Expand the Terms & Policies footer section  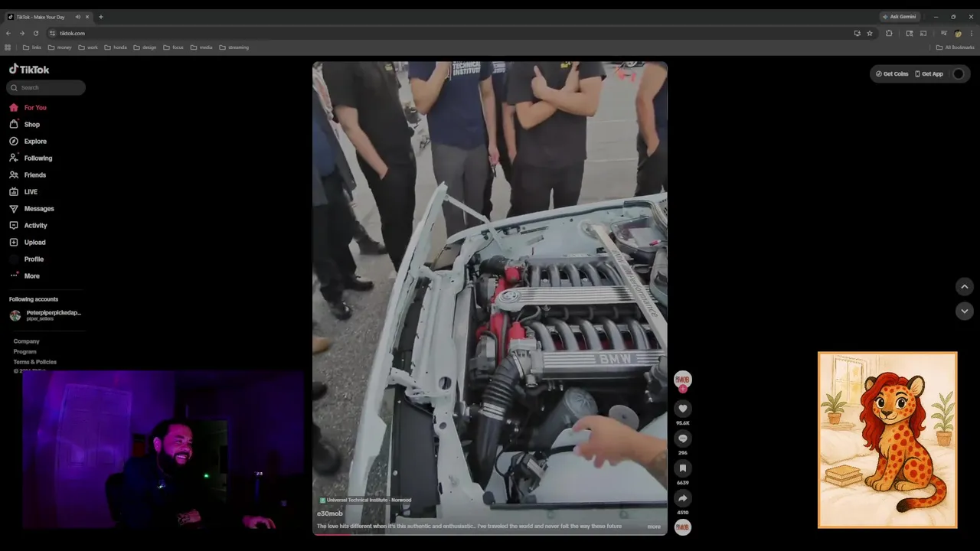click(x=34, y=362)
